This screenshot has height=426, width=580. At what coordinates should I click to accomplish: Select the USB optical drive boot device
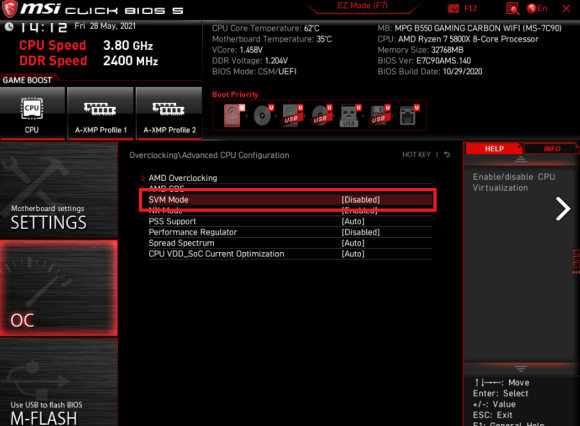pyautogui.click(x=321, y=115)
